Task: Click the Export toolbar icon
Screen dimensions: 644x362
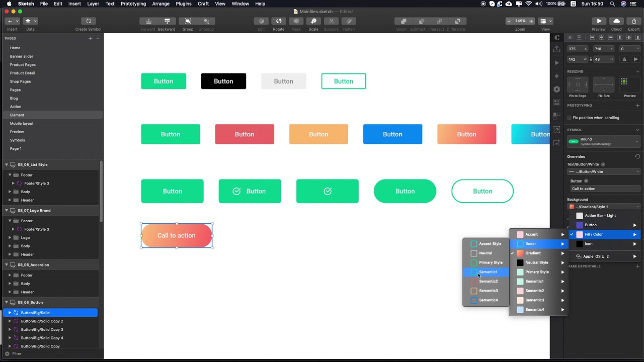Action: [x=634, y=21]
